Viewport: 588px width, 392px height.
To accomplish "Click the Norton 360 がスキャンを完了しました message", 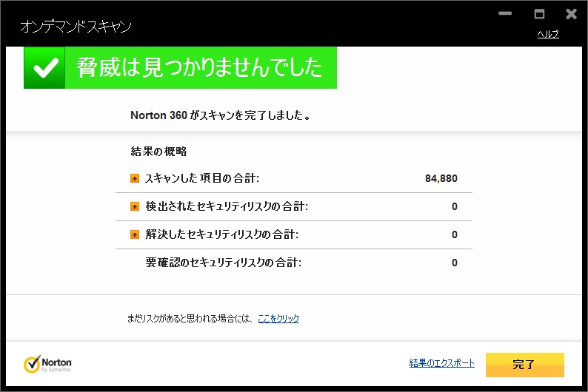I will [x=221, y=115].
